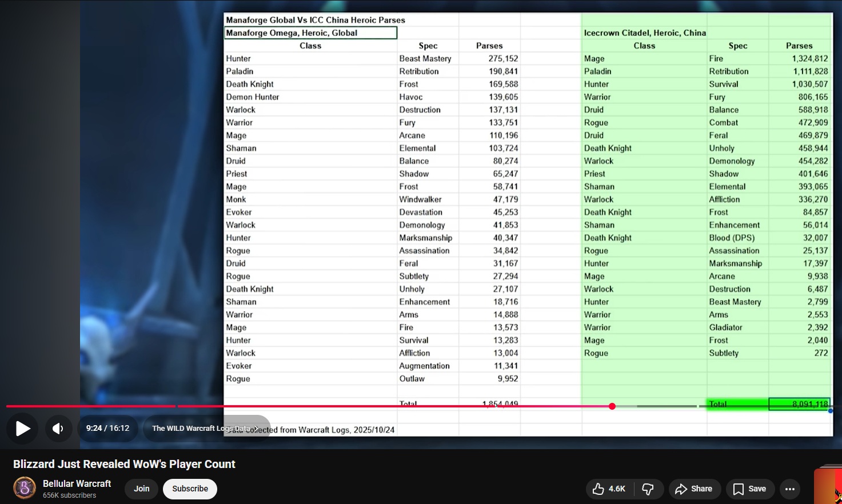Click the 'Outlaw' spec cell
842x504 pixels.
point(412,378)
